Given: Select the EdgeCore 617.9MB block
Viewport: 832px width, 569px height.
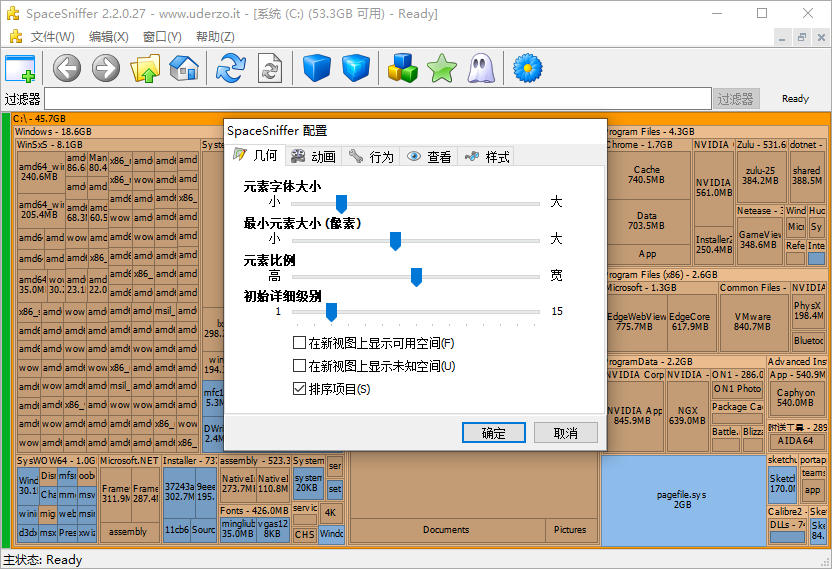Looking at the screenshot, I should (x=690, y=322).
